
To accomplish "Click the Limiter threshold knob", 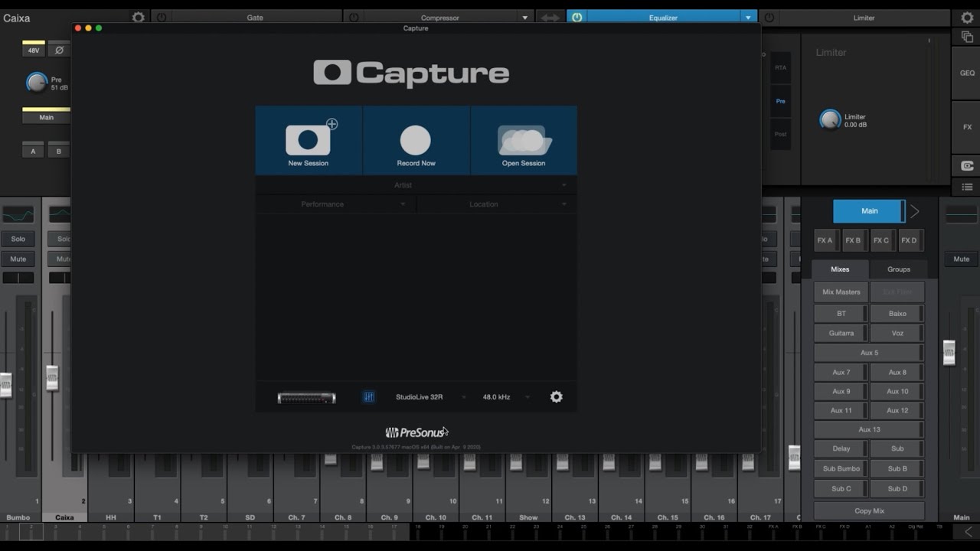I will click(830, 120).
